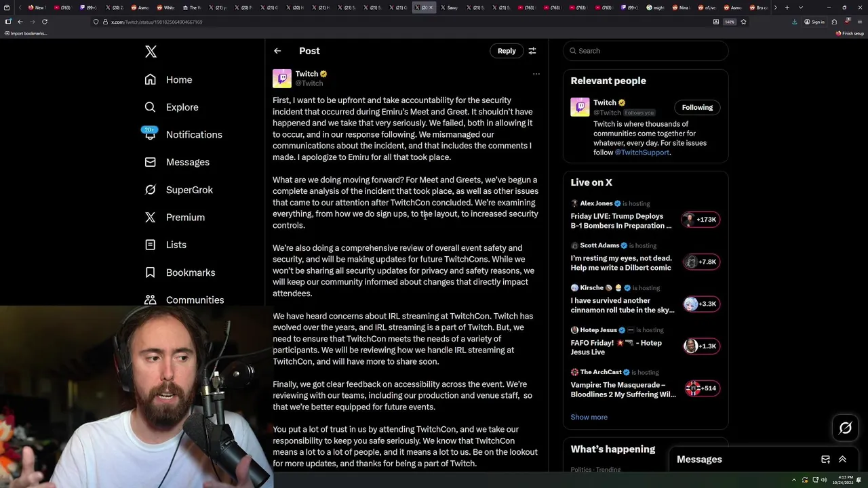Click the Reply button above the post
The image size is (868, 488).
pos(507,51)
